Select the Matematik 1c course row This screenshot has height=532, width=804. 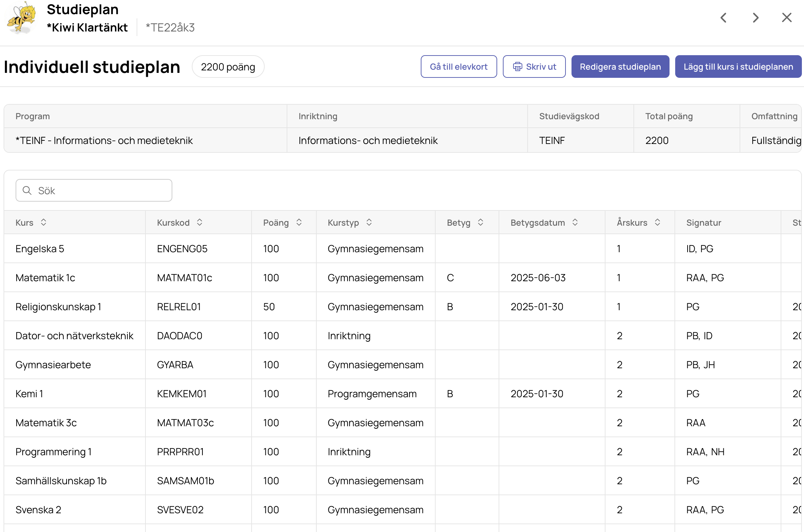pyautogui.click(x=403, y=278)
